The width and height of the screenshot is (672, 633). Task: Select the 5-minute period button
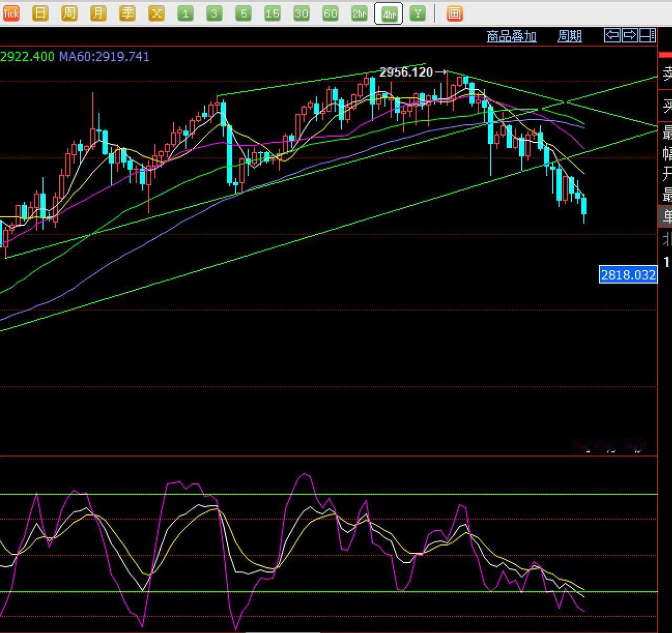pyautogui.click(x=243, y=14)
